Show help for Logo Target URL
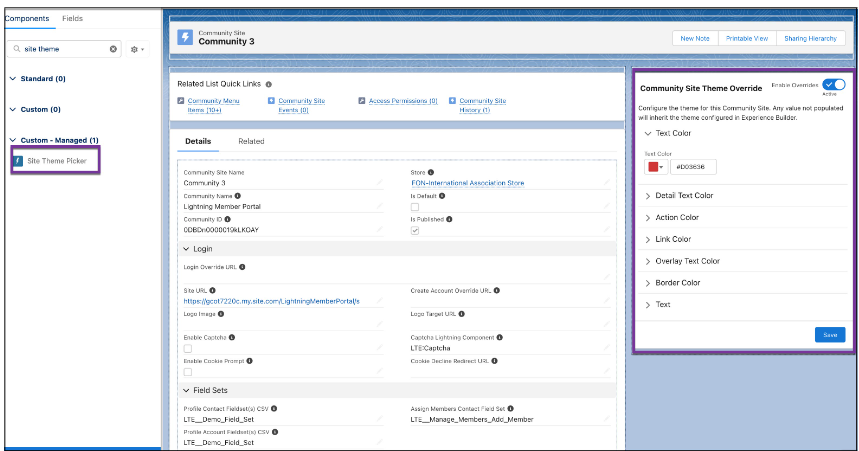859x451 pixels. pyautogui.click(x=461, y=314)
